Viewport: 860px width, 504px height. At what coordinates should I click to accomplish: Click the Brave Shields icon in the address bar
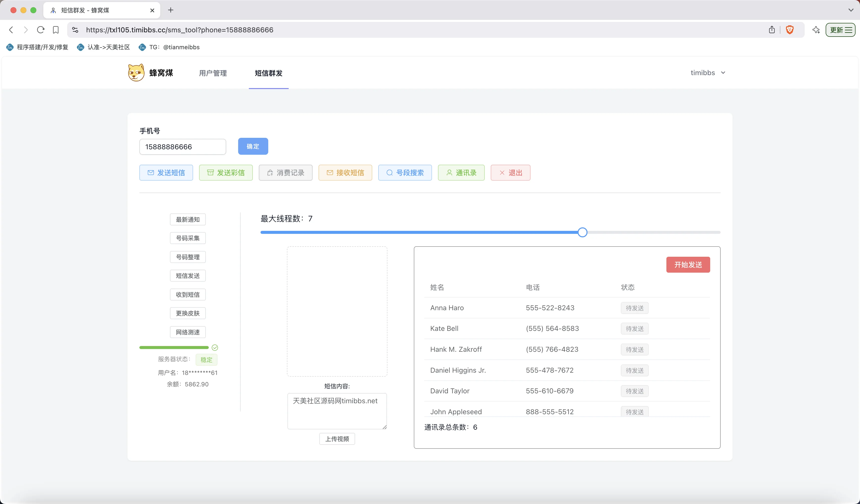pyautogui.click(x=790, y=30)
